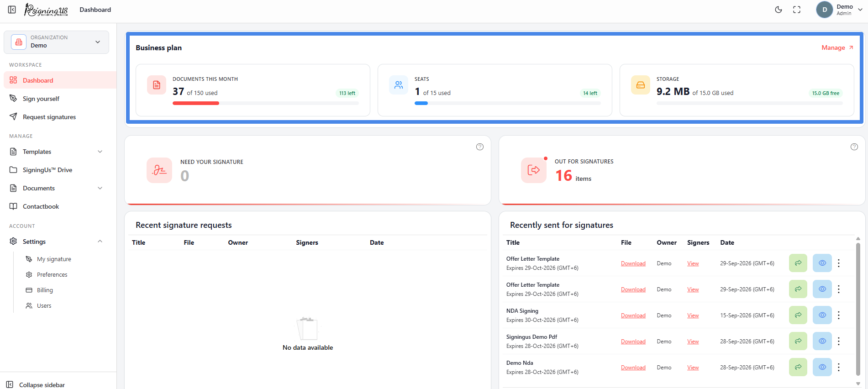Image resolution: width=868 pixels, height=389 pixels.
Task: Preview the Demo Nda document with eye icon
Action: tap(822, 367)
